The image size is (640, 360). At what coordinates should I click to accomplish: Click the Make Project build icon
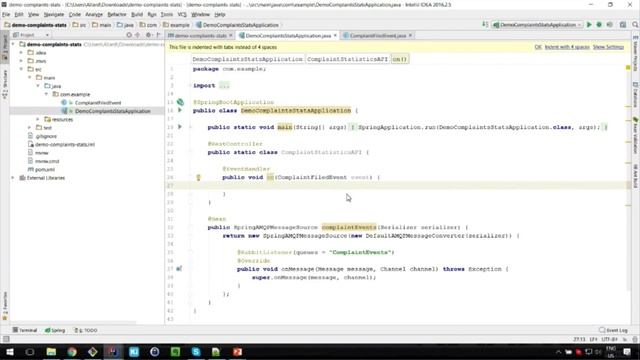[x=485, y=25]
